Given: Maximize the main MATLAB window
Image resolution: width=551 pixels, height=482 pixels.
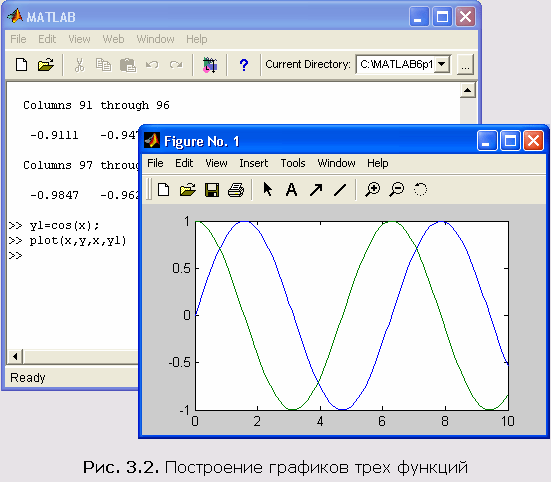Looking at the screenshot, I should click(x=442, y=17).
